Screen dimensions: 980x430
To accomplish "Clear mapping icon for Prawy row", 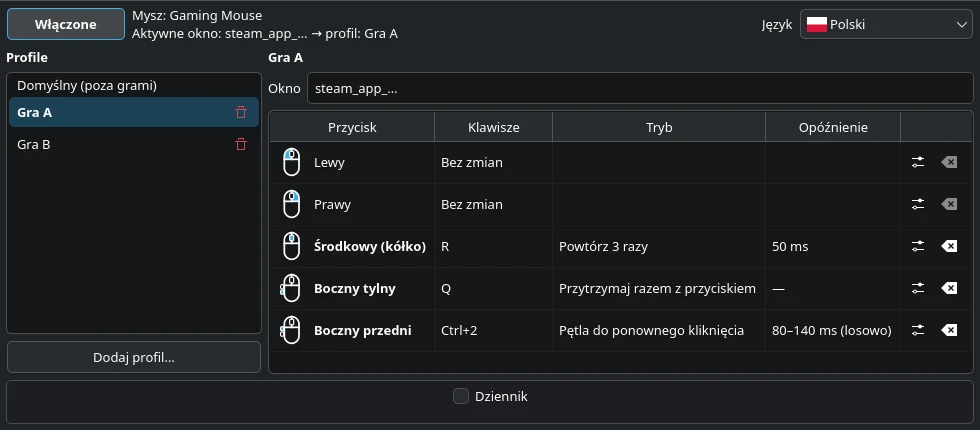I will pyautogui.click(x=949, y=204).
